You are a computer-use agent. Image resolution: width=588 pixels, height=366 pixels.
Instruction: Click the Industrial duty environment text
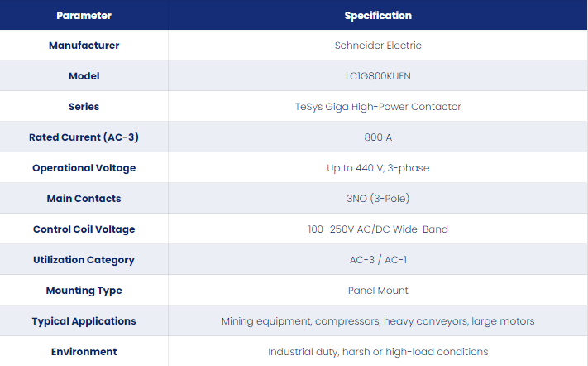378,352
